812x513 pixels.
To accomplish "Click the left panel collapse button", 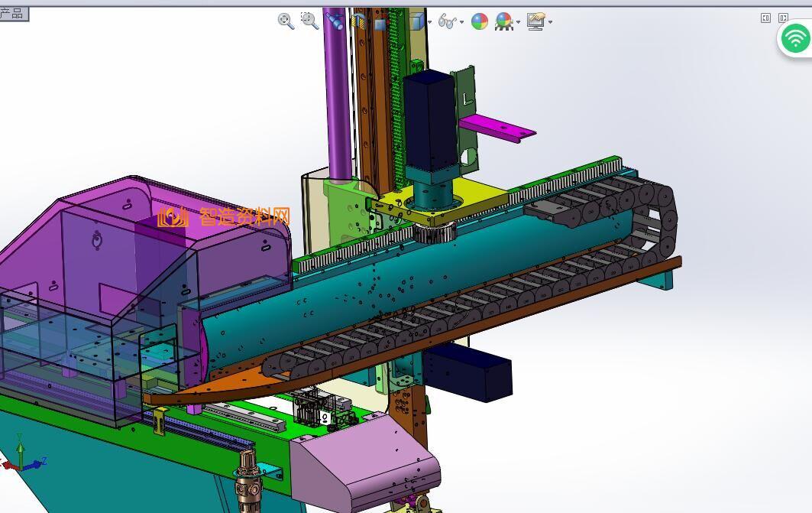I will pos(765,18).
